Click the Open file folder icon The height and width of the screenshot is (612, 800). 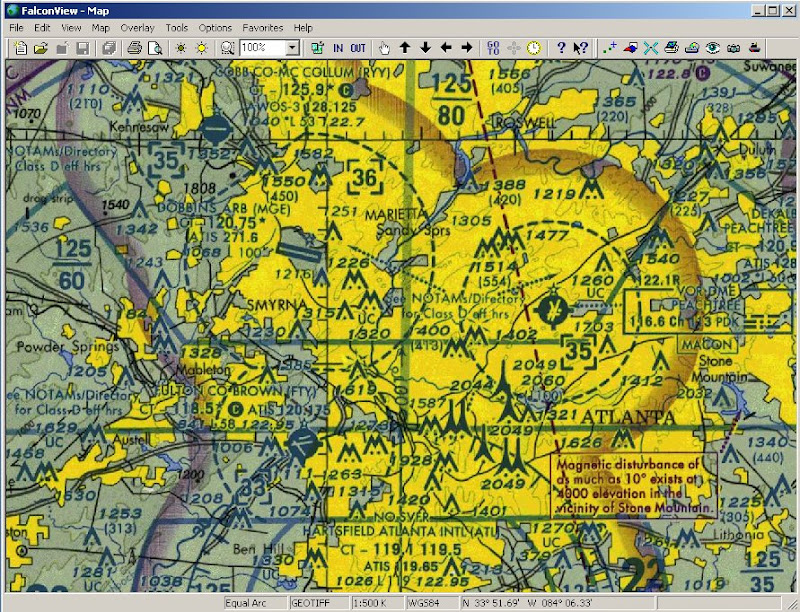(41, 48)
